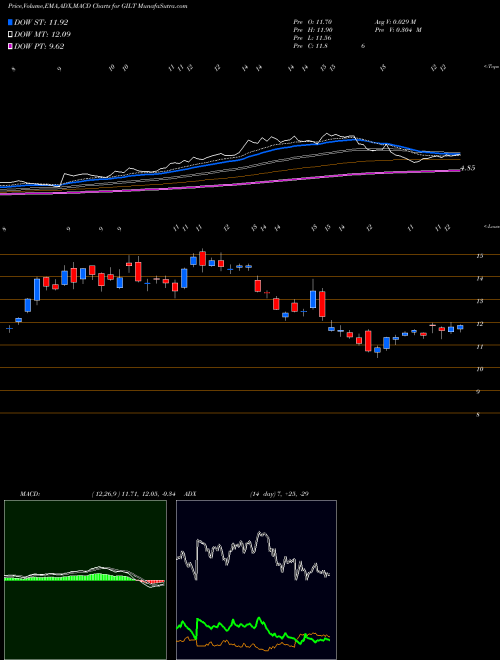Click the 'Pre C: 11.8' close value

click(x=311, y=46)
